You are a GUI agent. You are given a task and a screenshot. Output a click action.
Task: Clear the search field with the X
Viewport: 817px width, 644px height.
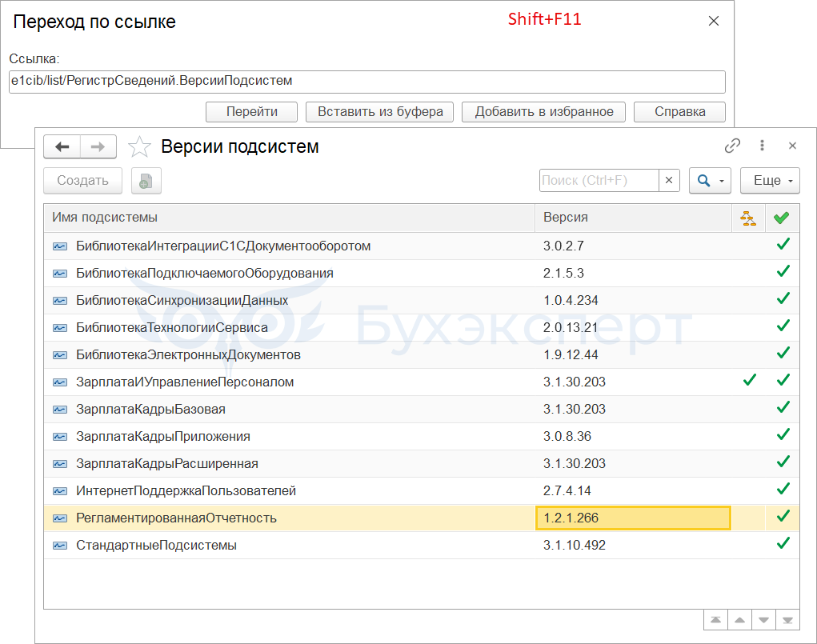[x=669, y=180]
